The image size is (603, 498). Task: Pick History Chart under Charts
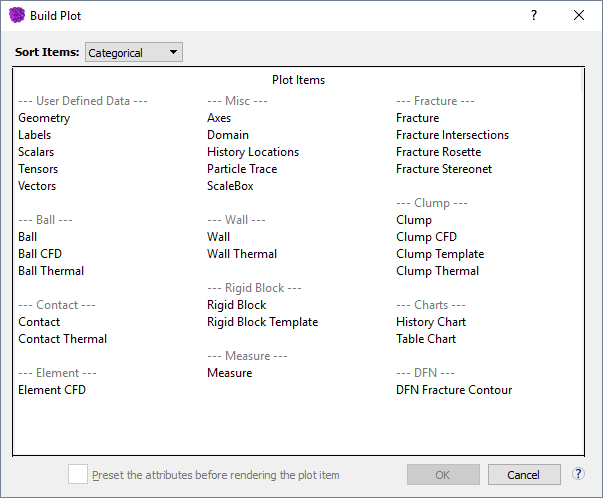[x=431, y=322]
